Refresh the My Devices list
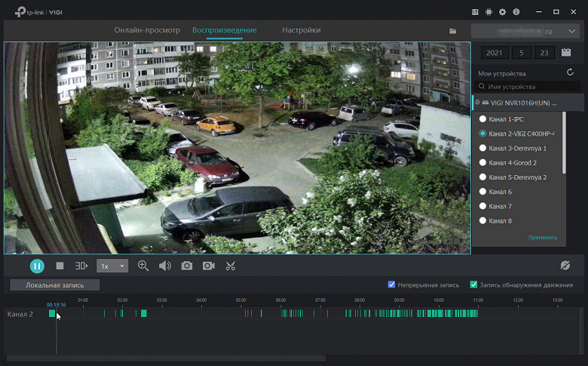The image size is (588, 366). click(571, 72)
